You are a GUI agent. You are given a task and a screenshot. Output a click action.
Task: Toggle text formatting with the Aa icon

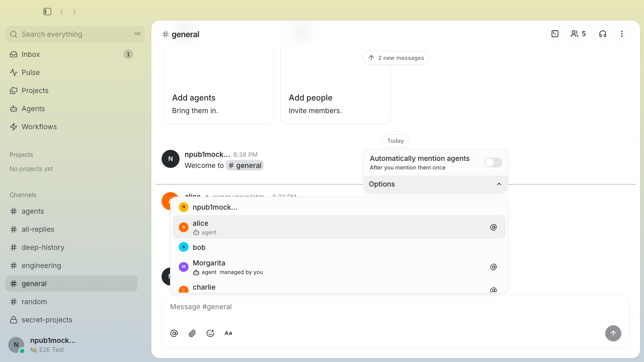[228, 333]
